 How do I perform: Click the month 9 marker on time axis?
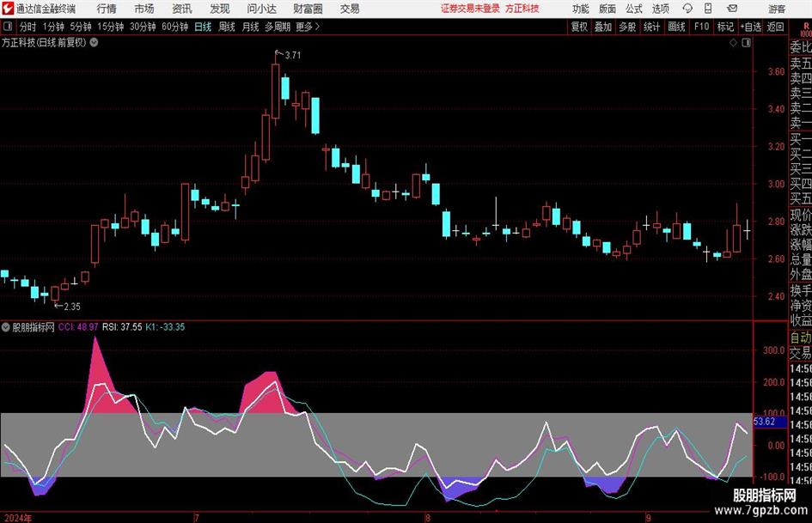pos(648,518)
